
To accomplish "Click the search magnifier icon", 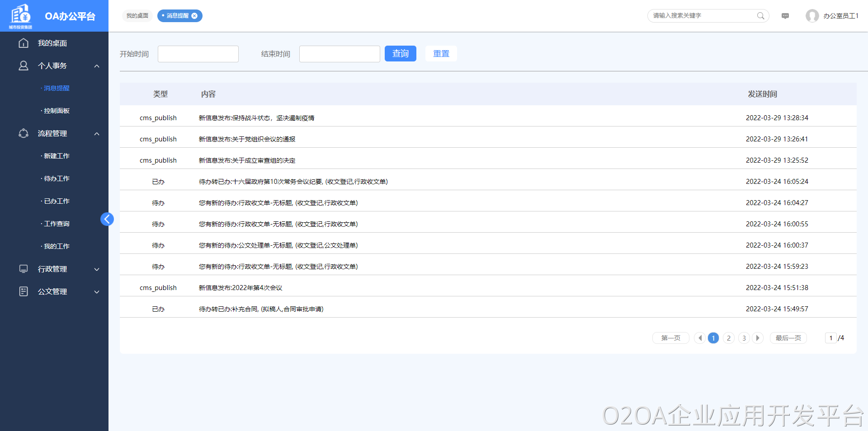I will (x=760, y=16).
